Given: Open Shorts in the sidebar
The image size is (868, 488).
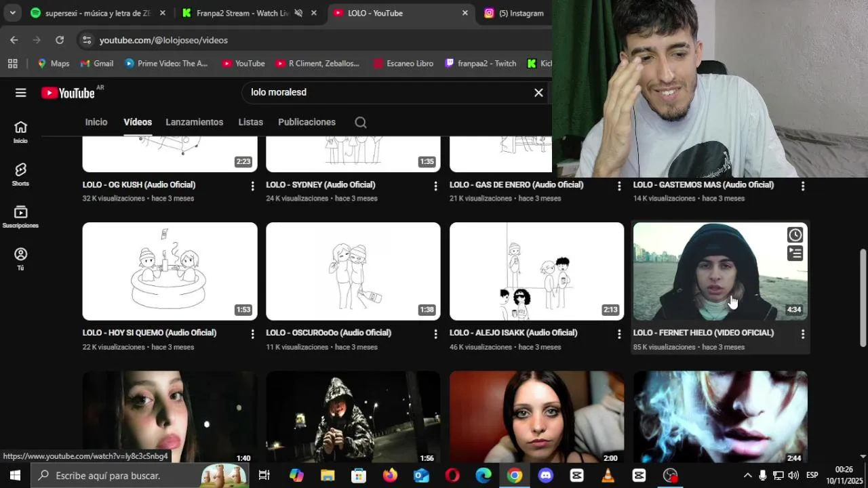Looking at the screenshot, I should point(20,175).
